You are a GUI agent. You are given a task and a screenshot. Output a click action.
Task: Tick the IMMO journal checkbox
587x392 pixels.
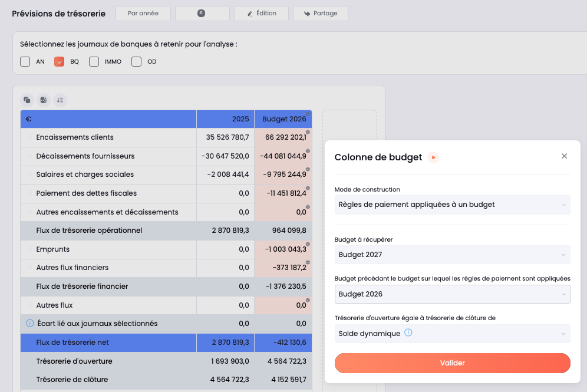pyautogui.click(x=94, y=61)
